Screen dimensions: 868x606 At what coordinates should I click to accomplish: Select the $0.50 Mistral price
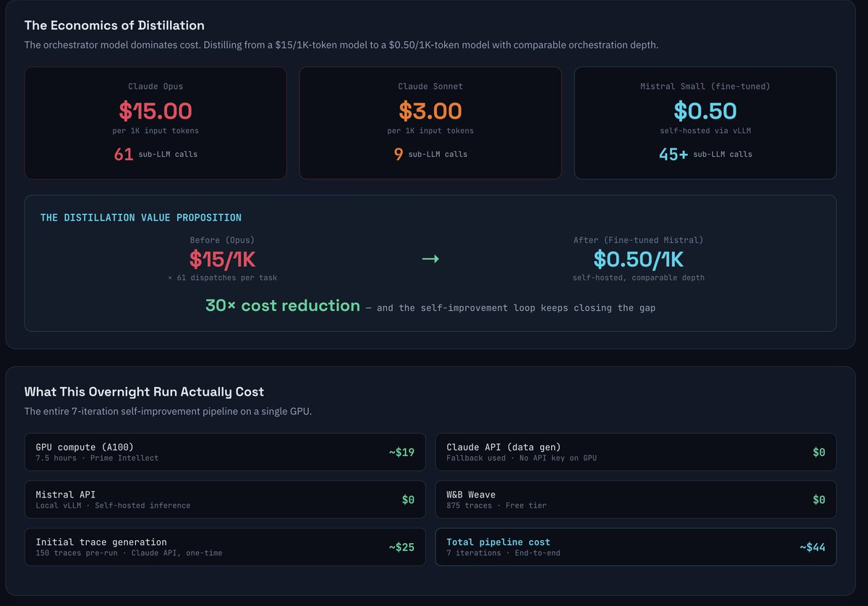(705, 111)
